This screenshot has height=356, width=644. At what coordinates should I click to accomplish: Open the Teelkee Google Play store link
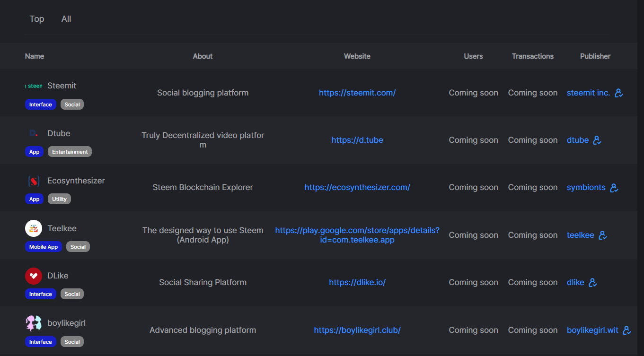point(357,235)
